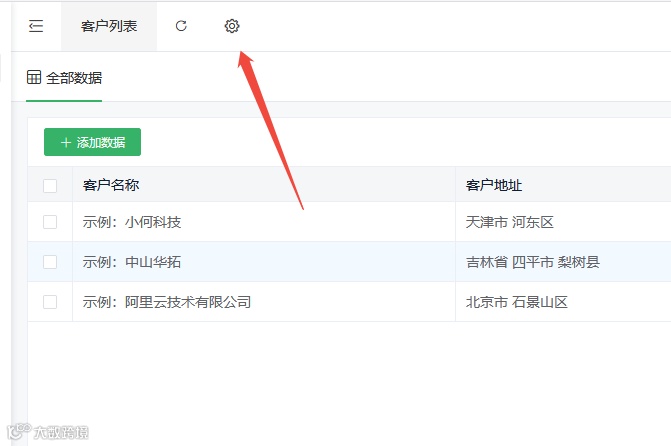Image resolution: width=671 pixels, height=446 pixels.
Task: Check the row for 示例：中山华拓
Action: click(x=50, y=262)
